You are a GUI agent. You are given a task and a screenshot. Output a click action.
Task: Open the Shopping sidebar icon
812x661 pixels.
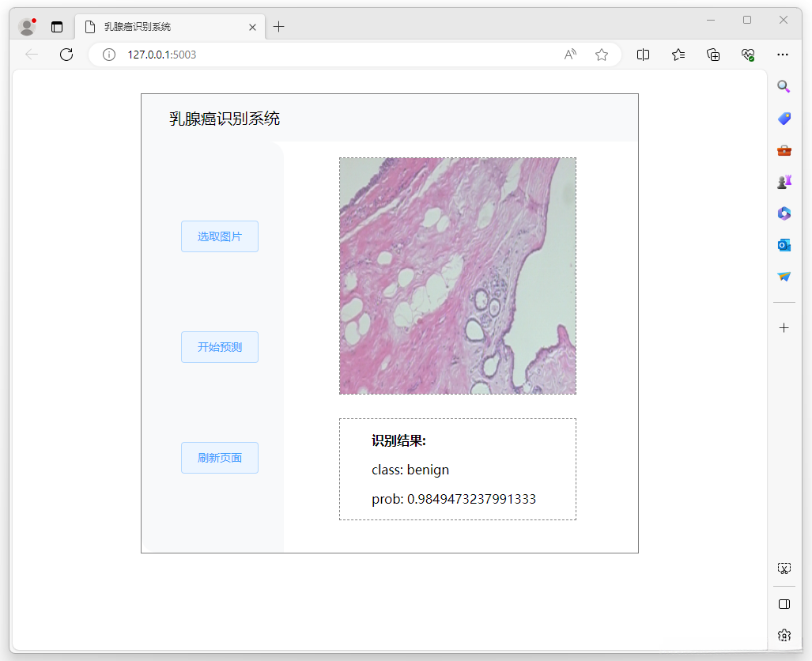(784, 119)
